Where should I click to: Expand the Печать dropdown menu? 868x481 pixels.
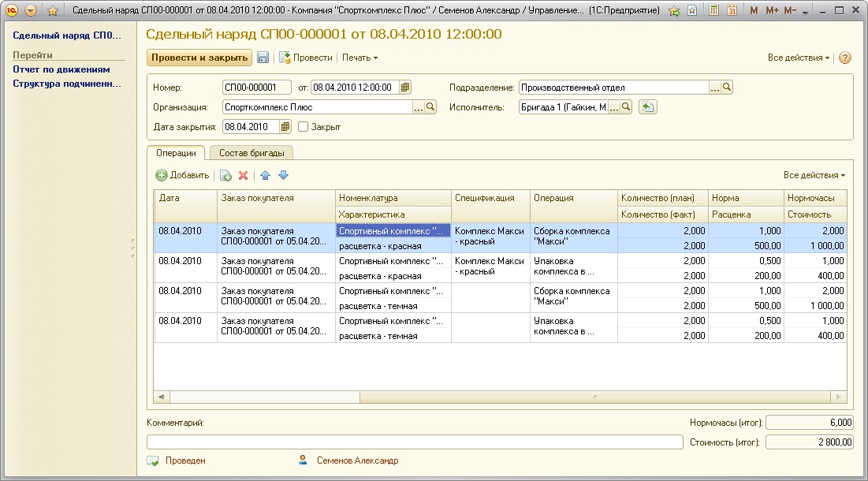click(359, 58)
